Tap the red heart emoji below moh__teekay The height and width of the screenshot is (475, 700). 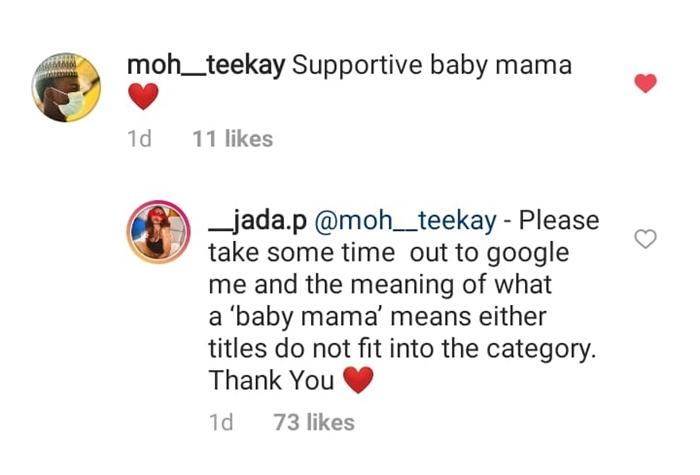pos(144,98)
